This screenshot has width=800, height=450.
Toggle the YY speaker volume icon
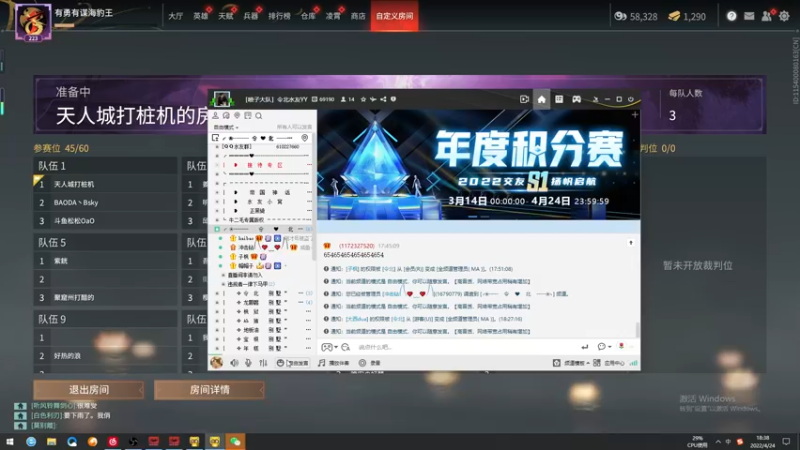point(234,363)
